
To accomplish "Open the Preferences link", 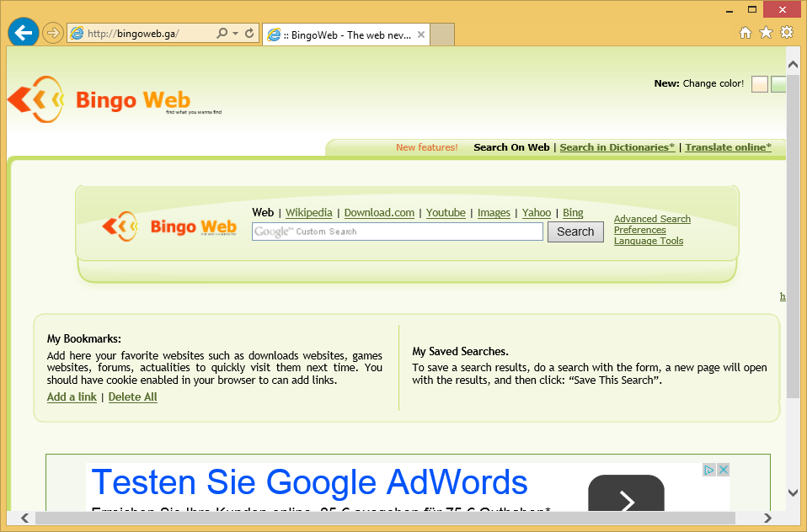I will [639, 230].
